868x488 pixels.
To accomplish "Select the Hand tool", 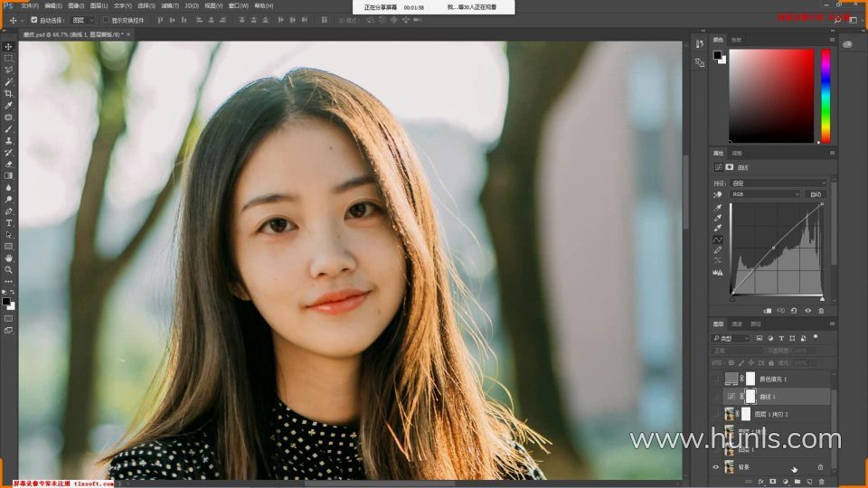I will [x=8, y=258].
